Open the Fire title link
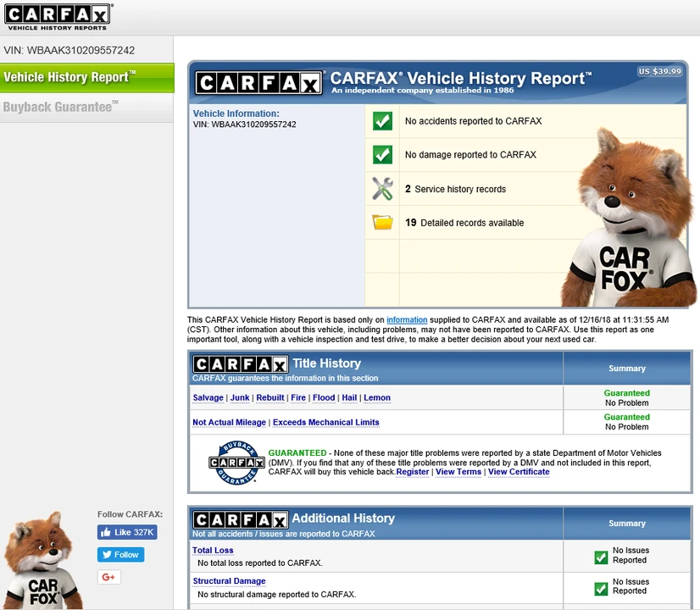Viewport: 700px width, 610px height. point(298,397)
